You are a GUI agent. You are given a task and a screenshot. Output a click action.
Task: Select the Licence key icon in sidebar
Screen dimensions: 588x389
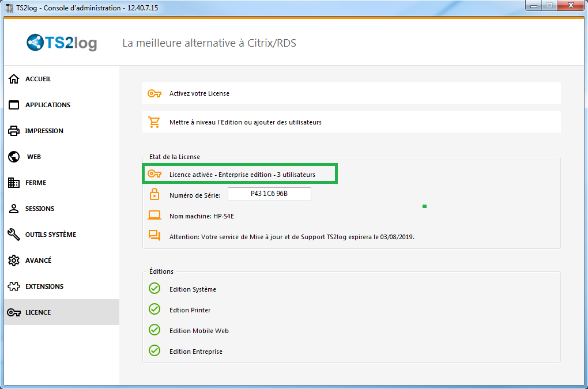pyautogui.click(x=14, y=312)
